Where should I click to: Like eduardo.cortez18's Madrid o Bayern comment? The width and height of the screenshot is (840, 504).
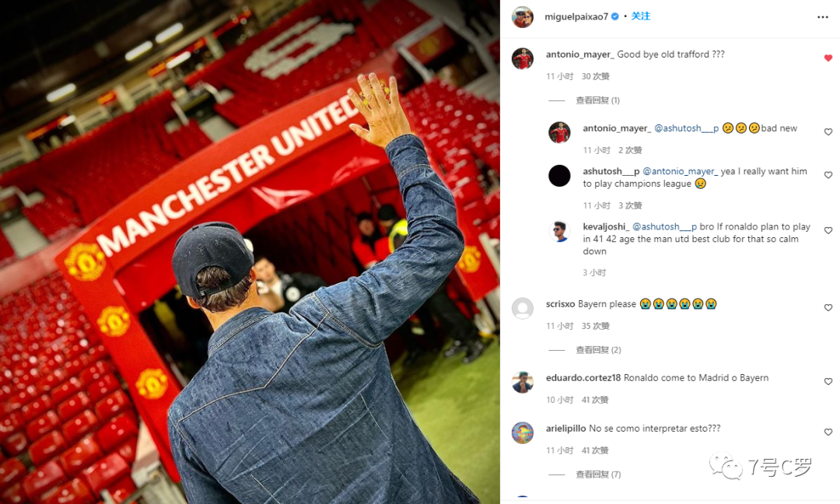[x=828, y=381]
